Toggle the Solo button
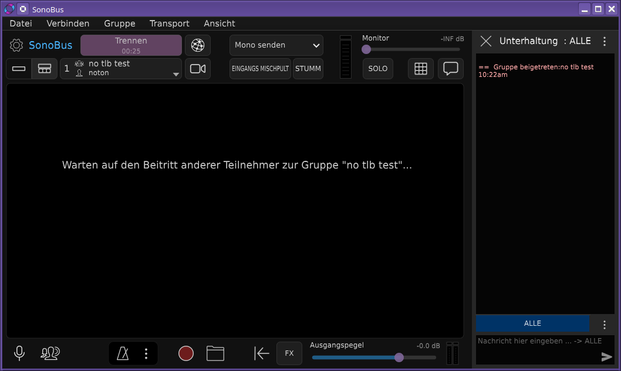The height and width of the screenshot is (371, 621). [378, 68]
